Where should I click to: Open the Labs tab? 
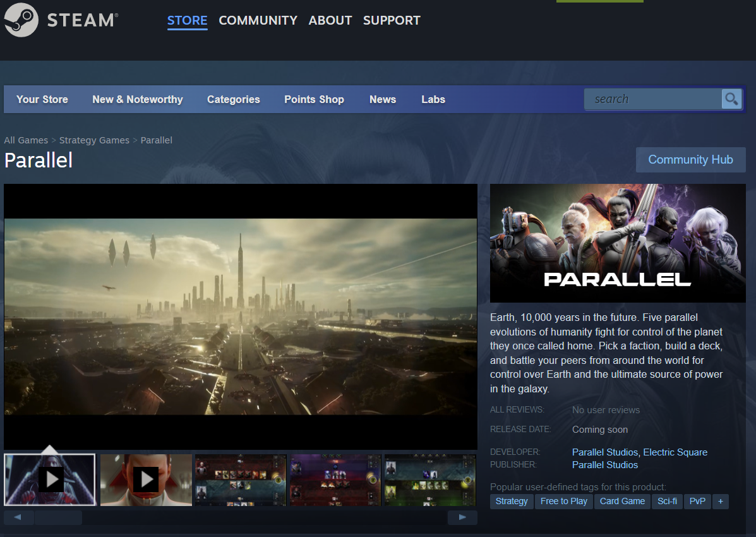(x=433, y=99)
